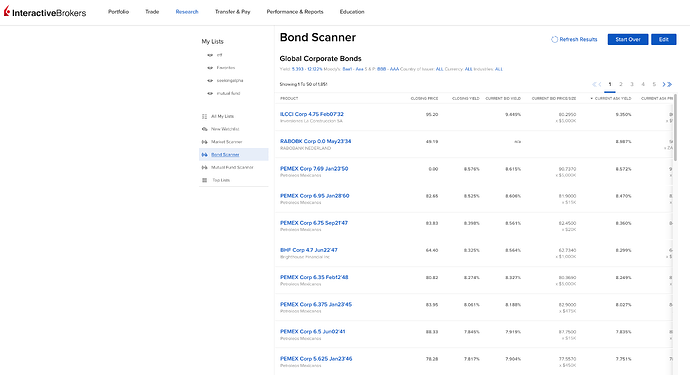
Task: Toggle the eye icon next to mutual fund list
Action: [210, 94]
